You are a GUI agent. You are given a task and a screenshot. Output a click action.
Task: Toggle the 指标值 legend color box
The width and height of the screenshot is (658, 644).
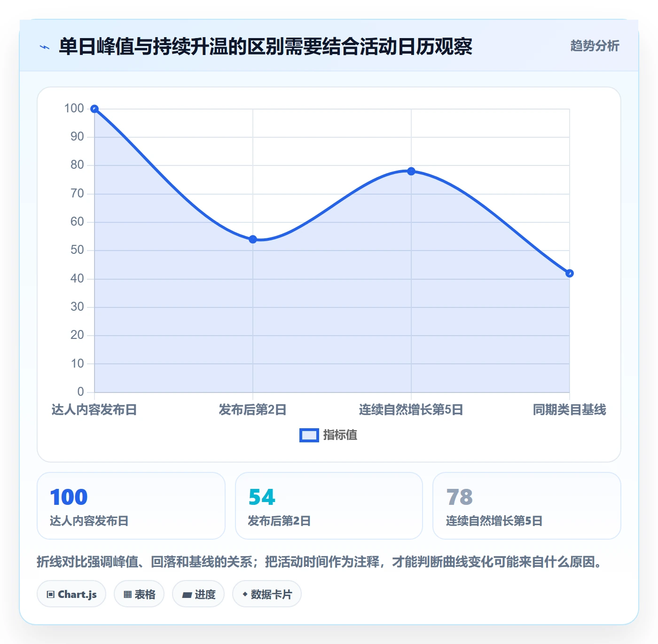[x=309, y=435]
